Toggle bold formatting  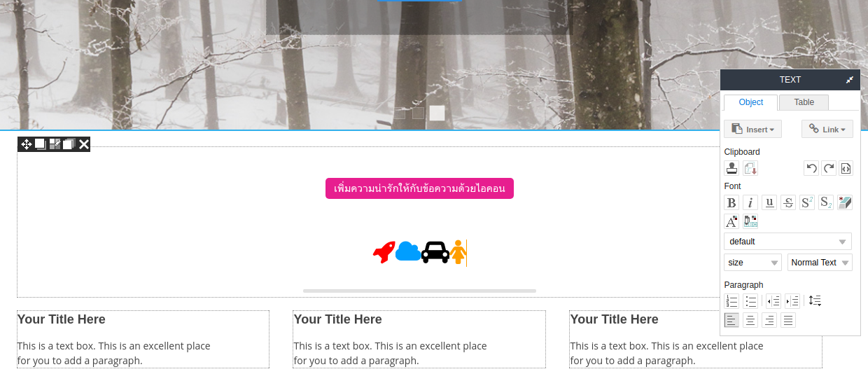731,202
